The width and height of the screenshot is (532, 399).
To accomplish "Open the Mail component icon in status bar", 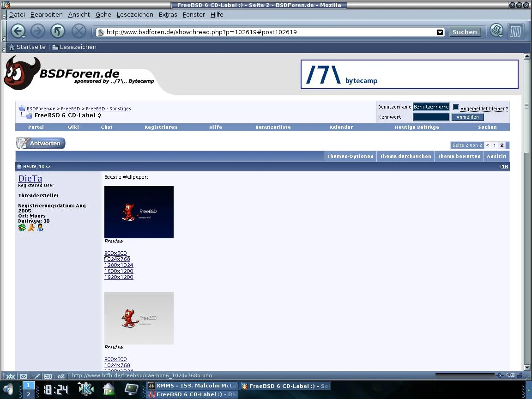I will coord(23,376).
